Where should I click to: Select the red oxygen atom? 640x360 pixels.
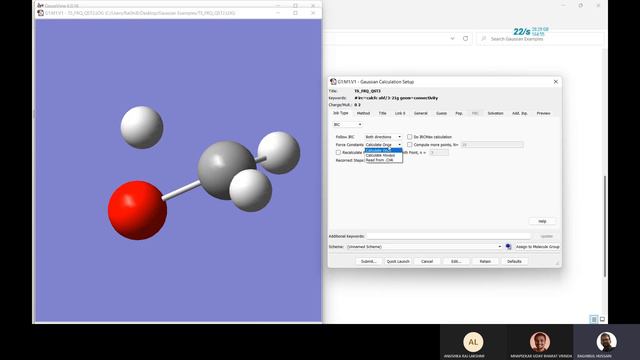(137, 210)
